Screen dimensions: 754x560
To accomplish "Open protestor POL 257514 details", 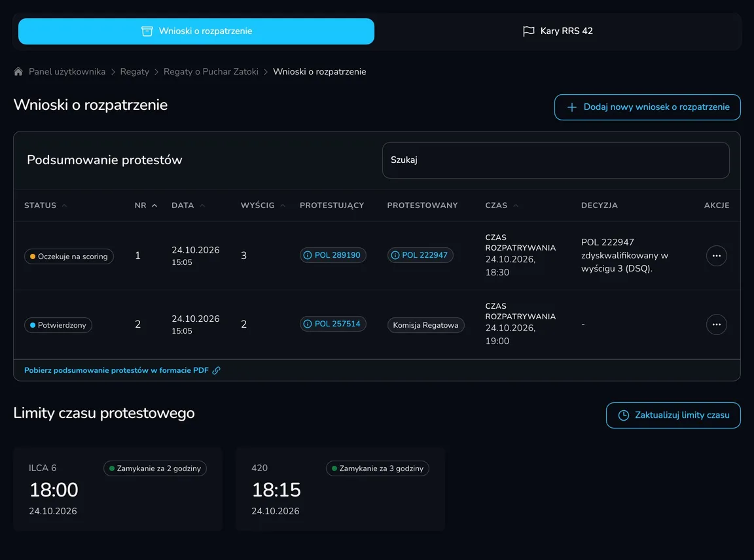I will click(332, 324).
